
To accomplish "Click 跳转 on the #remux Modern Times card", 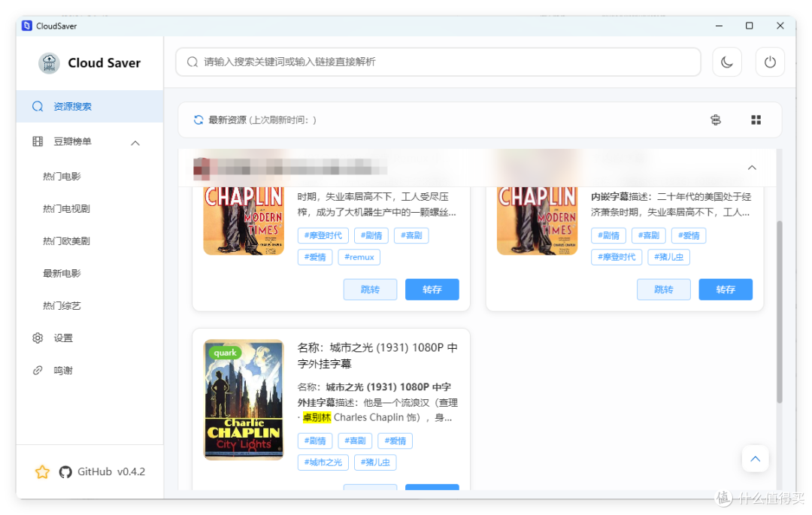I will tap(370, 289).
